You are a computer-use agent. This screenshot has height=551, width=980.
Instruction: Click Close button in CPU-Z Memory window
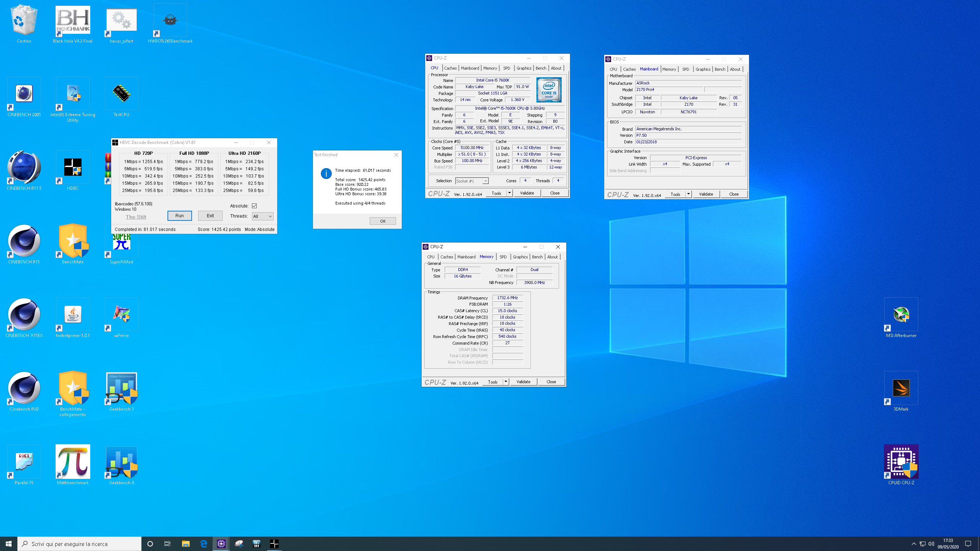click(x=551, y=382)
